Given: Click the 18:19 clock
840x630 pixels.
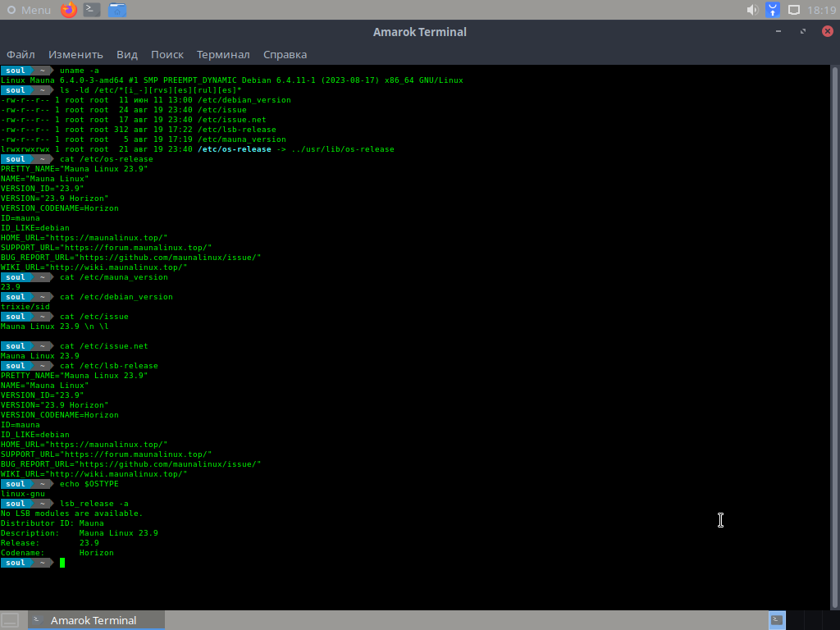Looking at the screenshot, I should [x=822, y=10].
